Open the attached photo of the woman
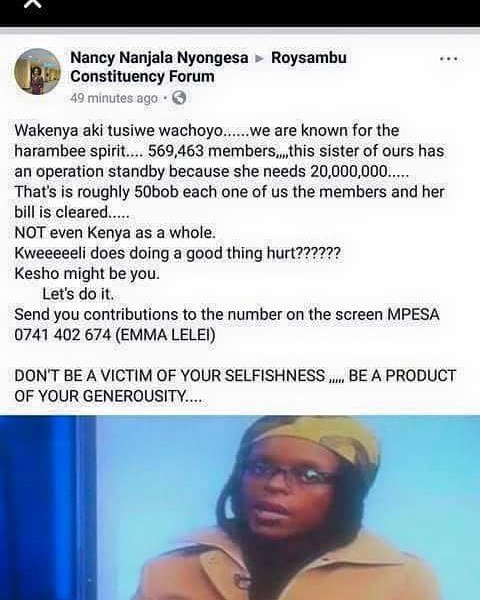 point(240,508)
